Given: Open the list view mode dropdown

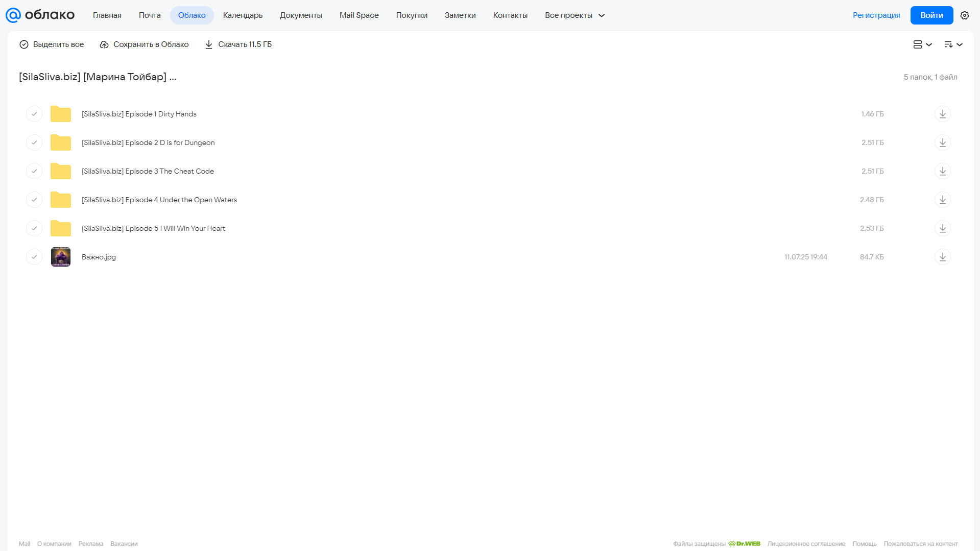Looking at the screenshot, I should (922, 44).
